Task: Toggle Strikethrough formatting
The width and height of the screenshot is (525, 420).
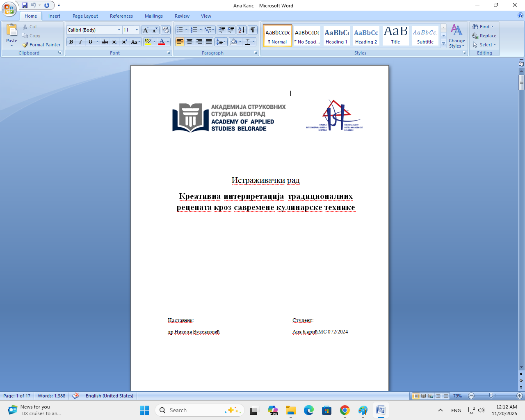Action: pyautogui.click(x=105, y=42)
